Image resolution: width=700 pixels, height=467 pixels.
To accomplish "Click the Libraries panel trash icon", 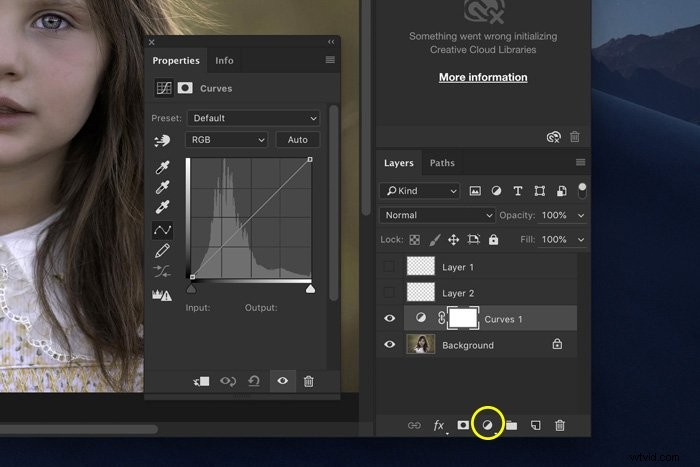I will pos(575,137).
